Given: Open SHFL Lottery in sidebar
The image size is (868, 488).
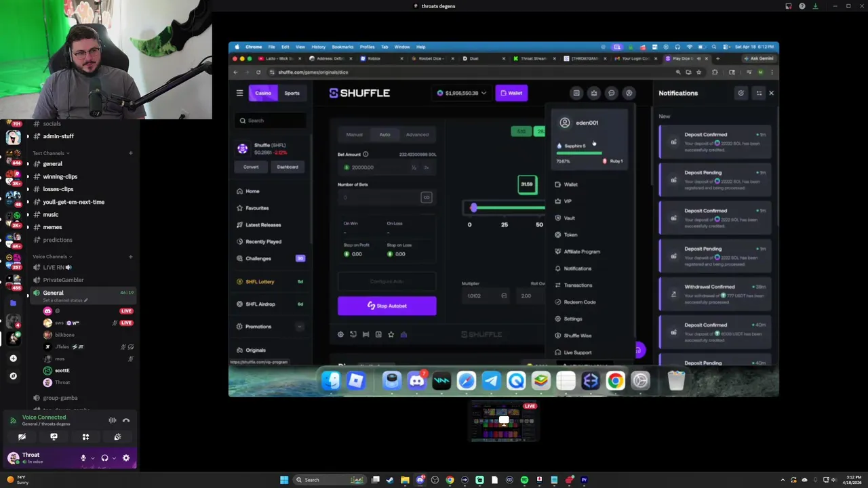Looking at the screenshot, I should click(x=260, y=281).
